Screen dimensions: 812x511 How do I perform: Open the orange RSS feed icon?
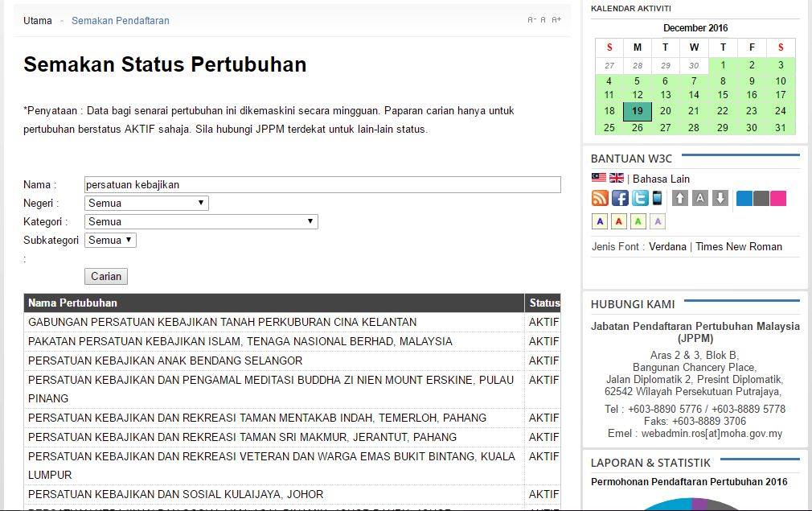pyautogui.click(x=601, y=198)
